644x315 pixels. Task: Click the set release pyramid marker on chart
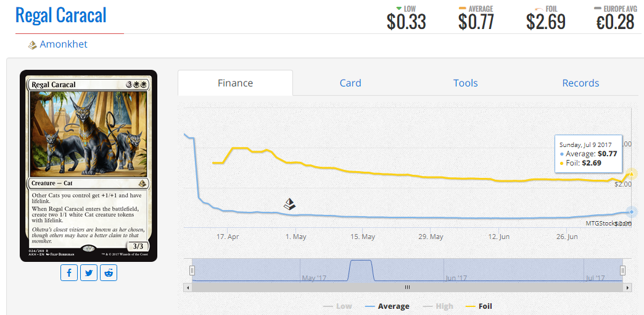[290, 204]
